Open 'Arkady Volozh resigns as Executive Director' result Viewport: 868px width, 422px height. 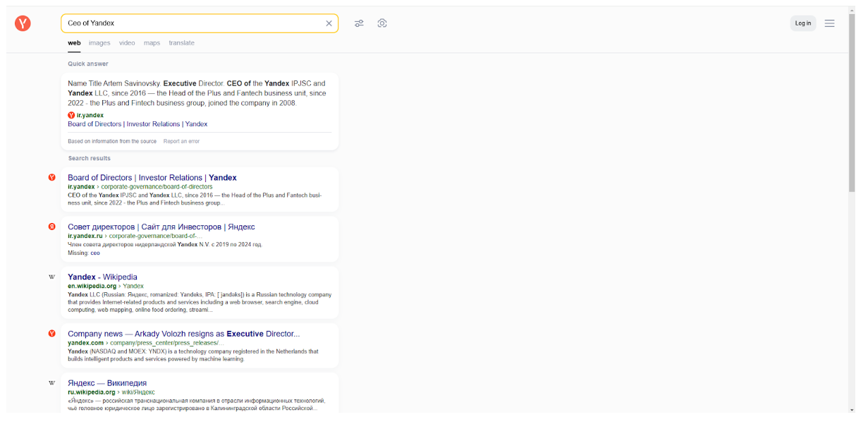[183, 334]
